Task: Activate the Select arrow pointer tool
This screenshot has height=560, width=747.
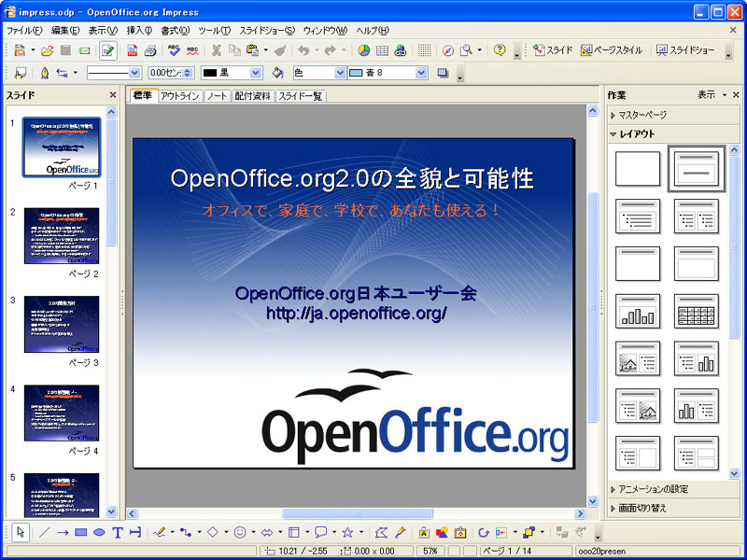Action: (20, 532)
